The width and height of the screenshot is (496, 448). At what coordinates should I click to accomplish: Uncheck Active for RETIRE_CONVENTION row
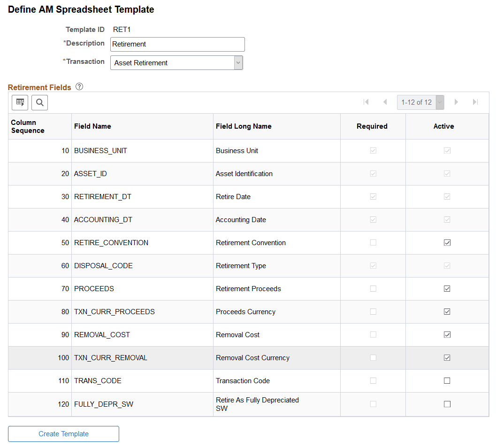click(x=446, y=243)
